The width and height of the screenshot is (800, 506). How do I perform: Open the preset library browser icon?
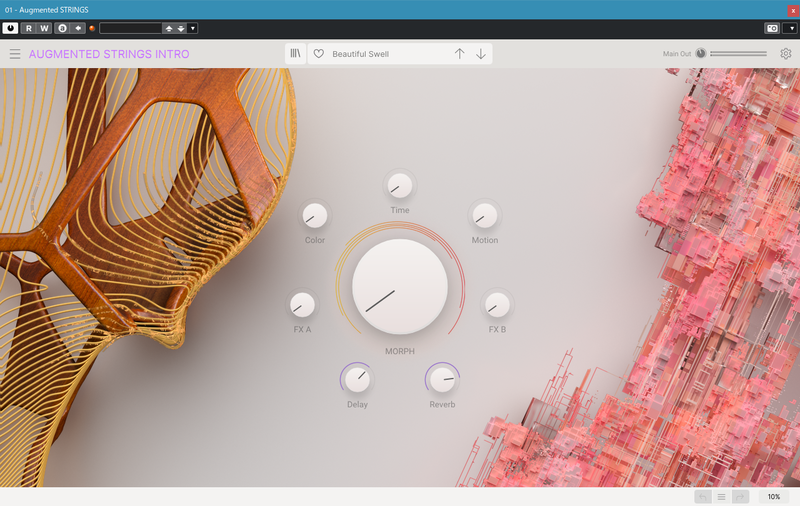pos(295,53)
